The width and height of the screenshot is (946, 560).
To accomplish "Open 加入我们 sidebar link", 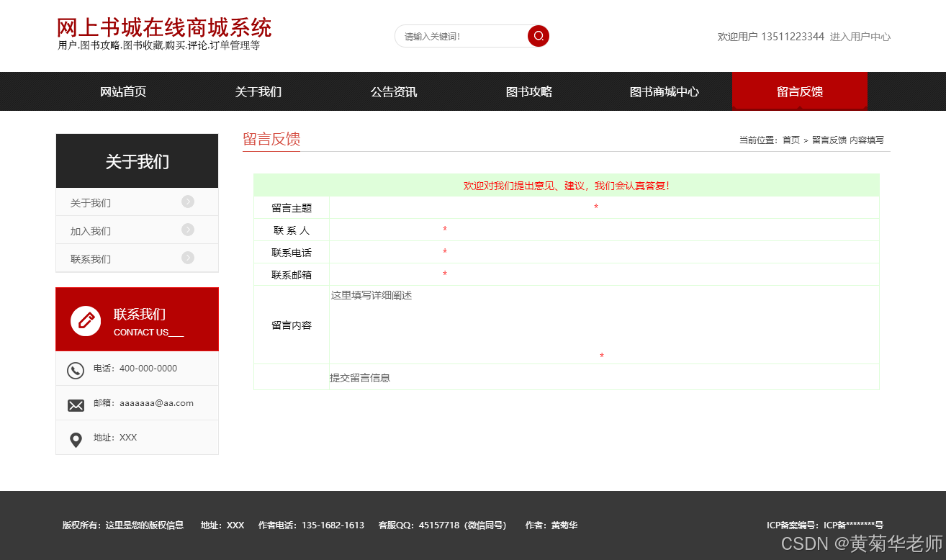I will (x=91, y=231).
